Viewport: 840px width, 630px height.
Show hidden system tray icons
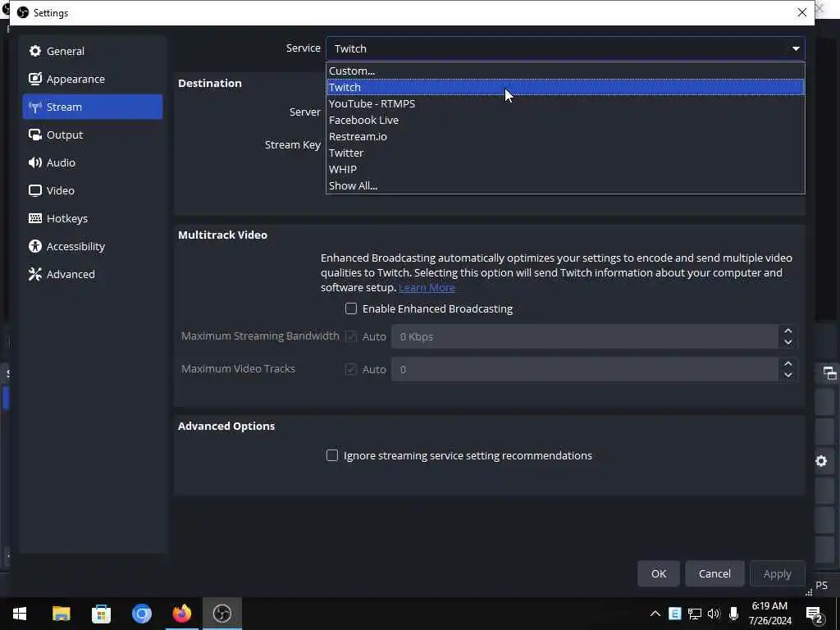pyautogui.click(x=655, y=614)
